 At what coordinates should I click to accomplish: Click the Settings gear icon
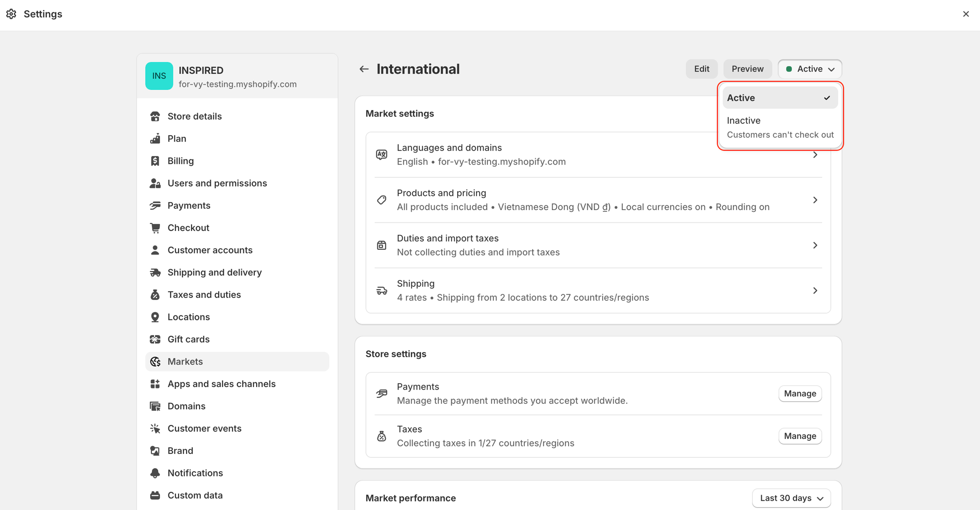point(11,14)
